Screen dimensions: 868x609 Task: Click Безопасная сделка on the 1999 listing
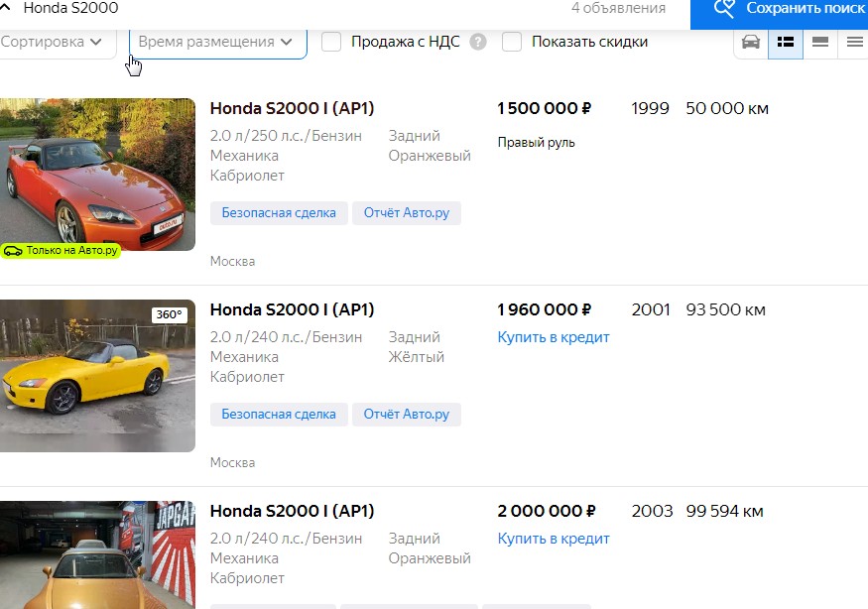[x=279, y=213]
